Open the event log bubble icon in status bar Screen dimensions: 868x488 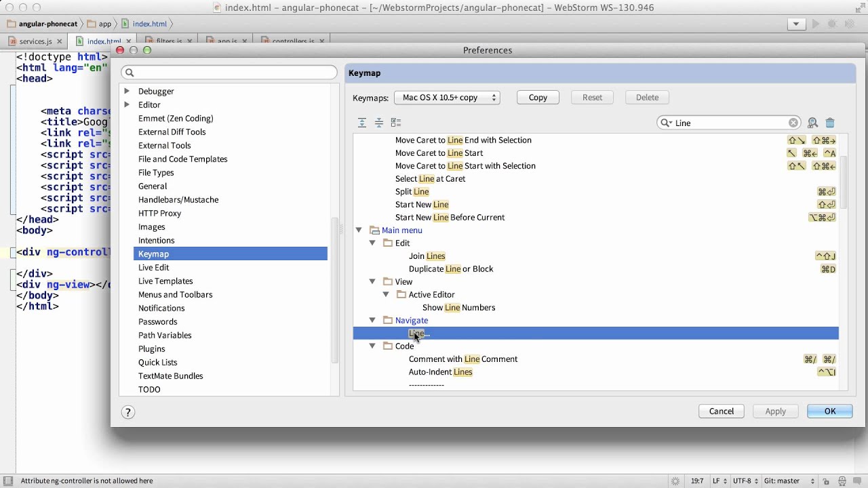tap(859, 481)
